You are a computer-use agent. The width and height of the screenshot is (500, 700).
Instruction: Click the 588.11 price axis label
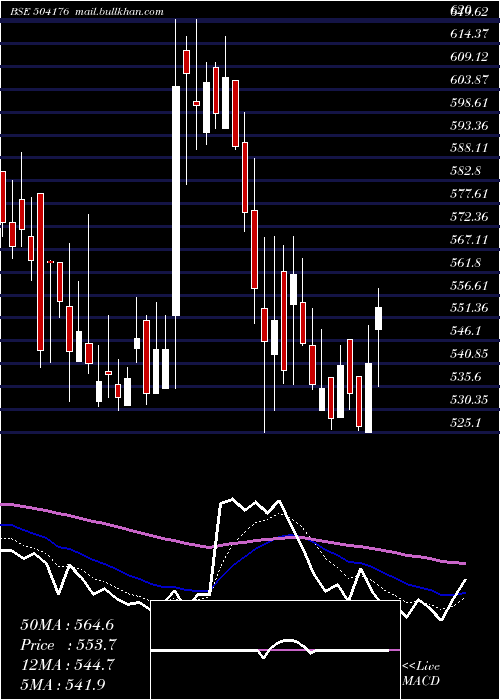pos(469,148)
